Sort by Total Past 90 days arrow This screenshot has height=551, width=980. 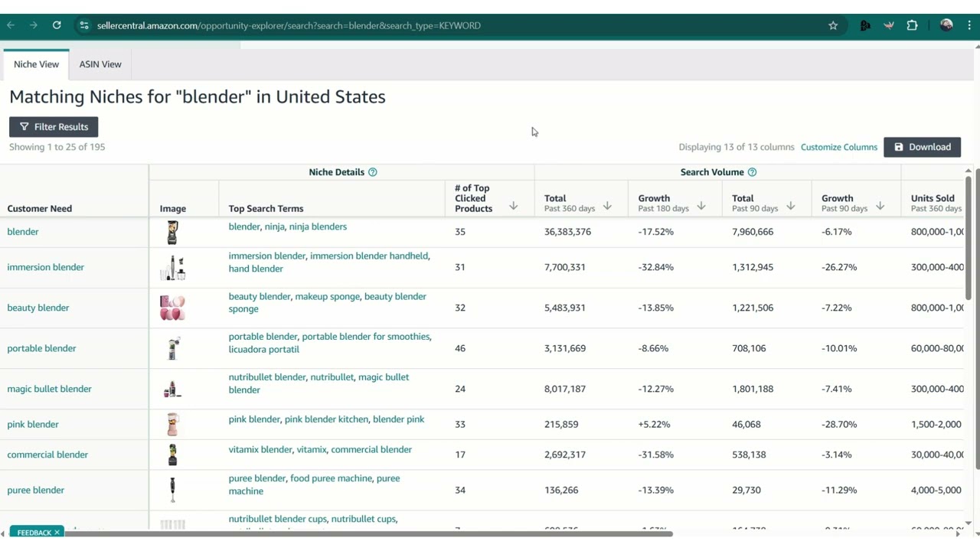[791, 206]
